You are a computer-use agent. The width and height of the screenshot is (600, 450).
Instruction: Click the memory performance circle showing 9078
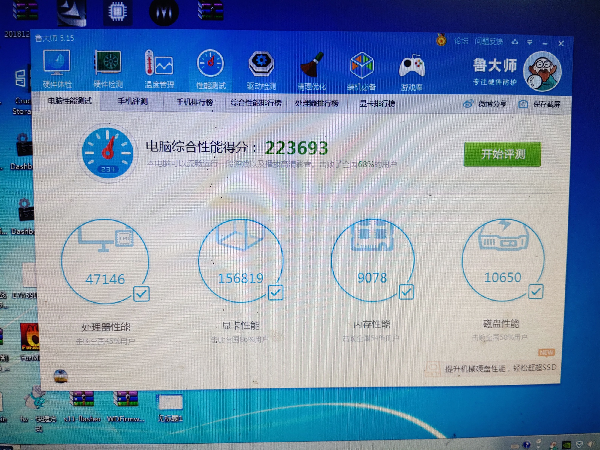[372, 260]
